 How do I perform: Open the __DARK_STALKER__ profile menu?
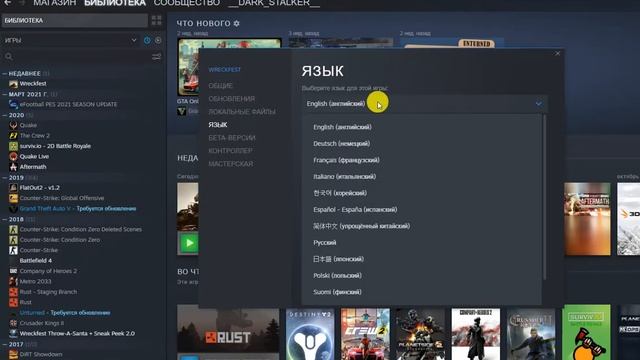coord(274,3)
